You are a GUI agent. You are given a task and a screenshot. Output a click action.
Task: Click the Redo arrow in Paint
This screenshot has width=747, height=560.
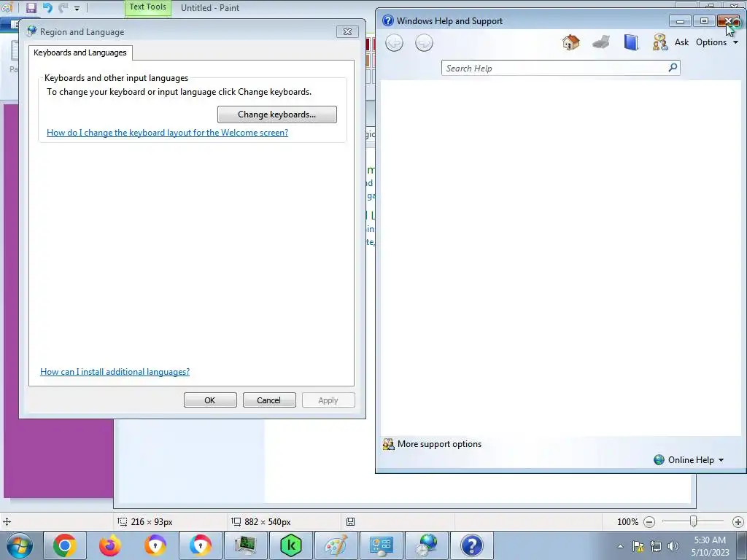[x=63, y=7]
